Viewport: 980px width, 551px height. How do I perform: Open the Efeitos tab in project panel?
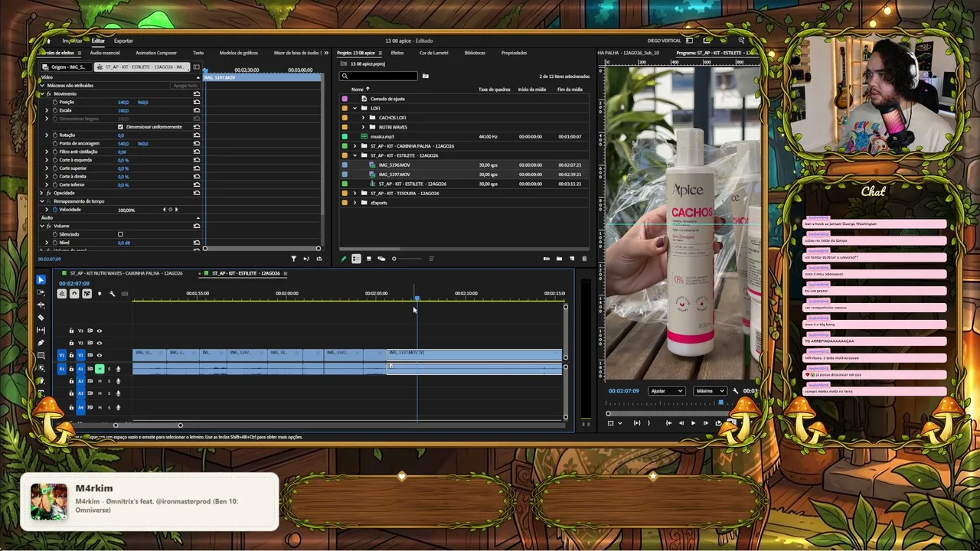coord(397,53)
